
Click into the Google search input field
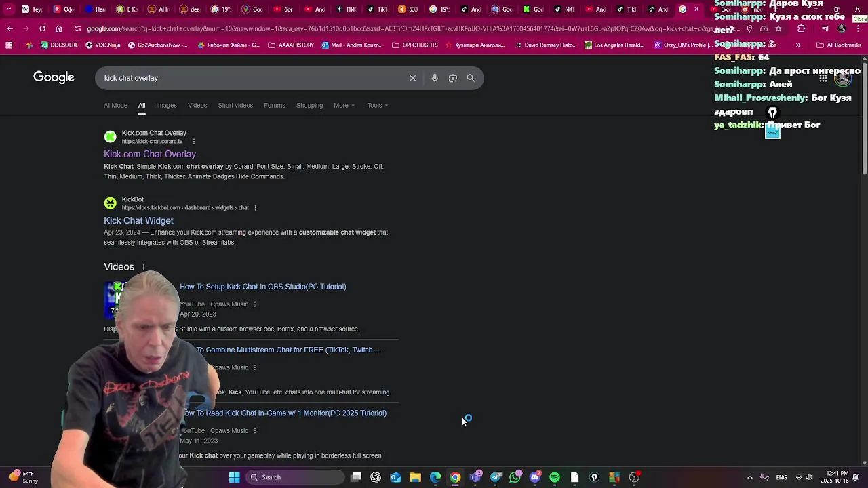(251, 78)
